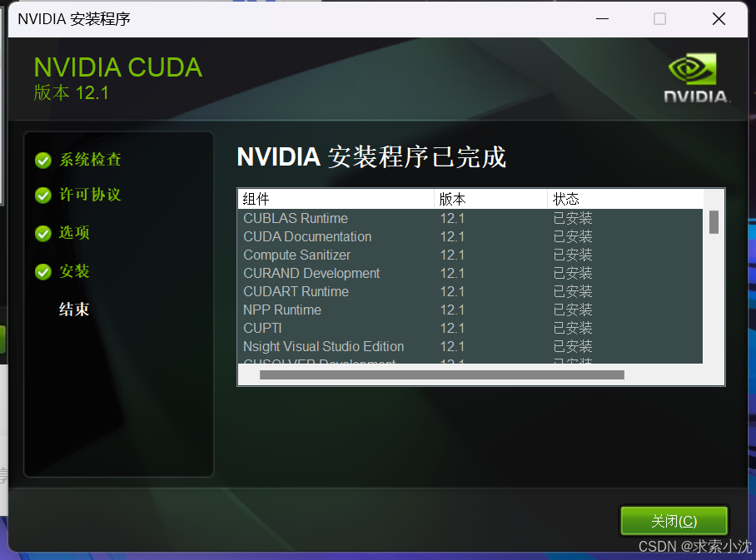Select the 安装 step label
Image resolution: width=756 pixels, height=560 pixels.
point(74,271)
